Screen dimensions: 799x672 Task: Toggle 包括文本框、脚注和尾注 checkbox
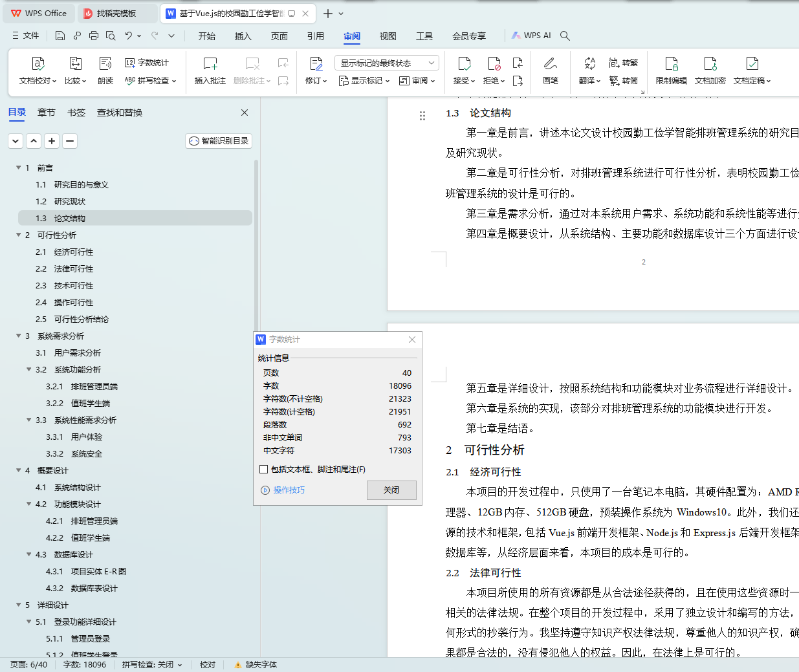[x=263, y=470]
